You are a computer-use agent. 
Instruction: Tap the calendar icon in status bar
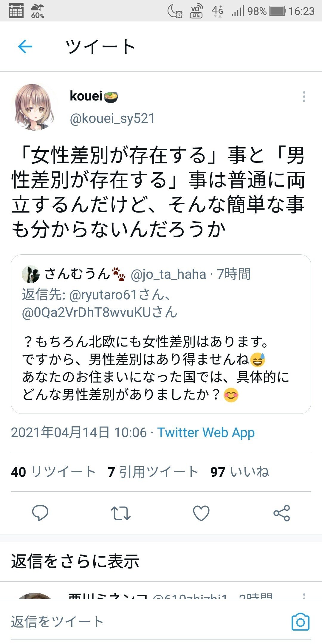16,11
